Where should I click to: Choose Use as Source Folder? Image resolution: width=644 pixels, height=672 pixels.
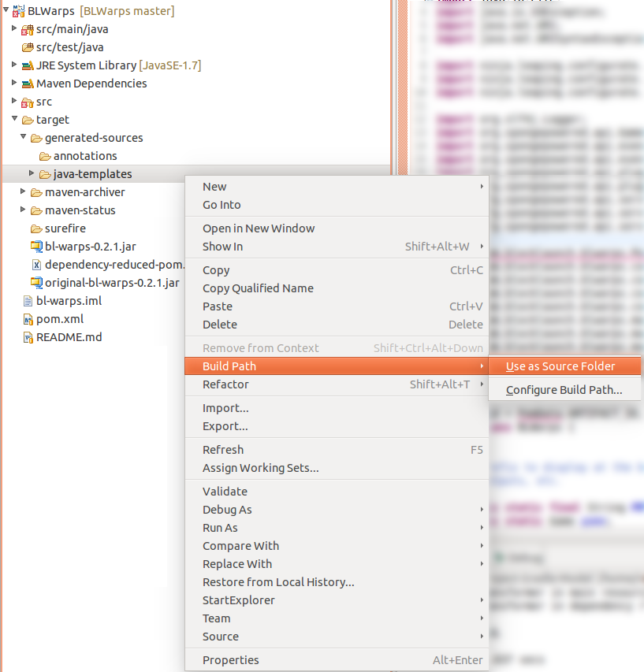click(564, 366)
